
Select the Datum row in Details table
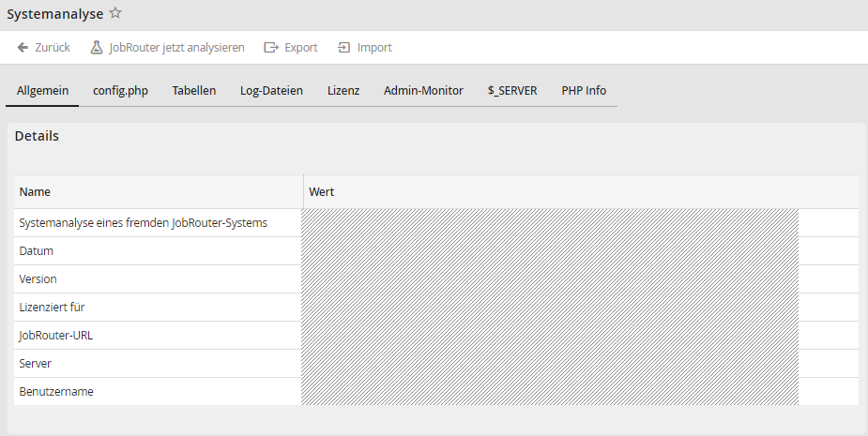[x=37, y=251]
